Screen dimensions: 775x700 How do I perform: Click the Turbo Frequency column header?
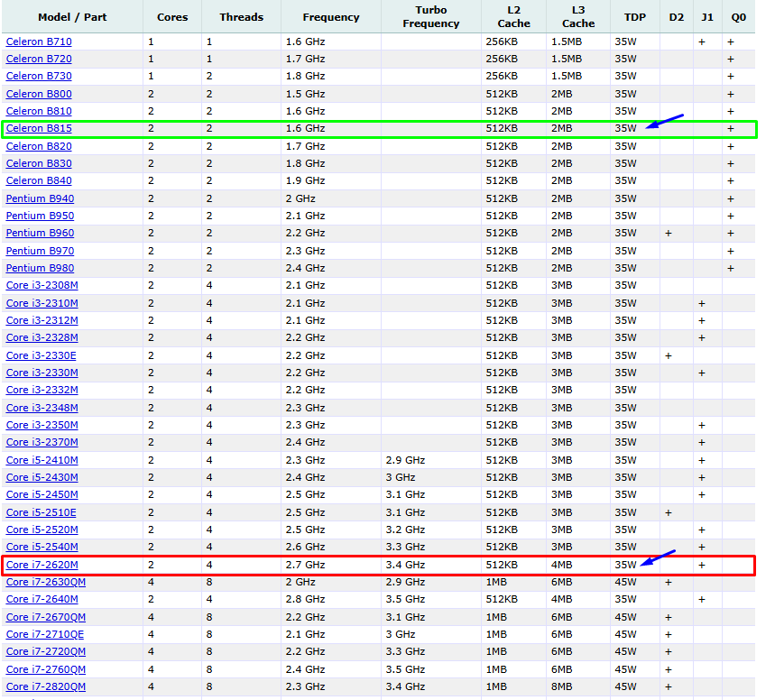click(430, 17)
